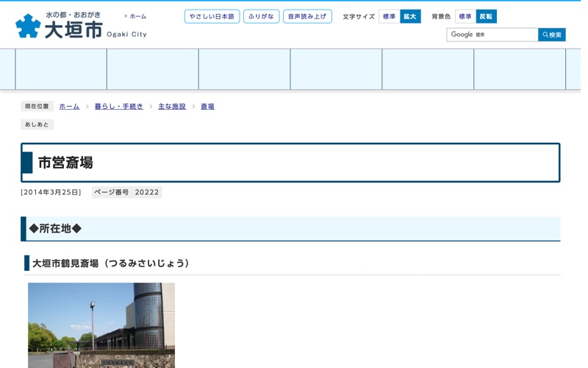588x368 pixels.
Task: Click the 現在位置 label
Action: point(37,106)
